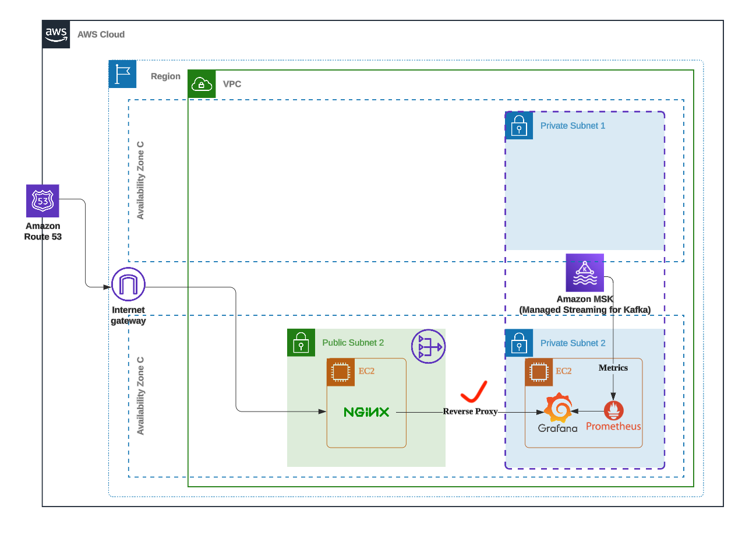The image size is (756, 538).
Task: Click the Internet gateway icon
Action: 128,285
